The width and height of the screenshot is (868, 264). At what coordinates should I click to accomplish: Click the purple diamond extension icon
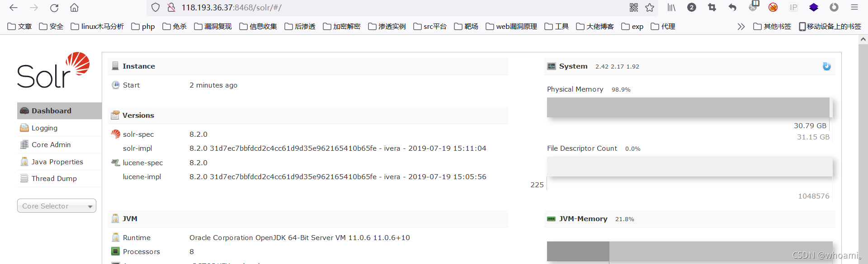click(814, 7)
